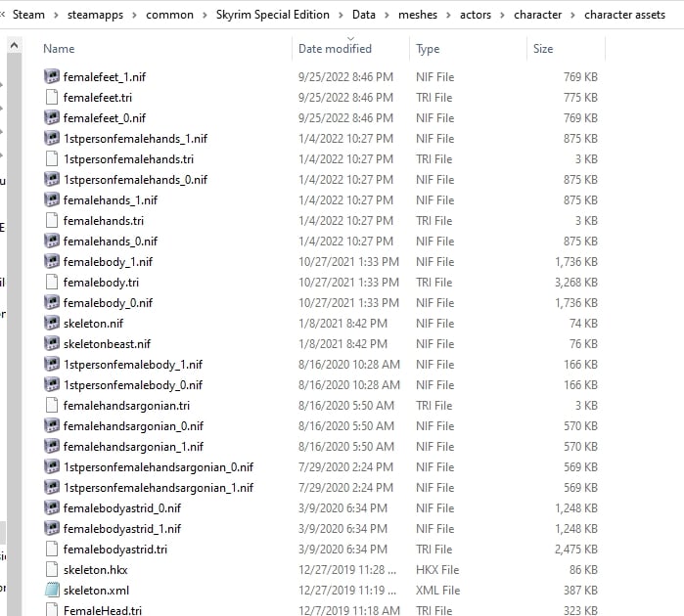The image size is (684, 616).
Task: Click the femalehands_1.nif file icon
Action: pyautogui.click(x=52, y=199)
